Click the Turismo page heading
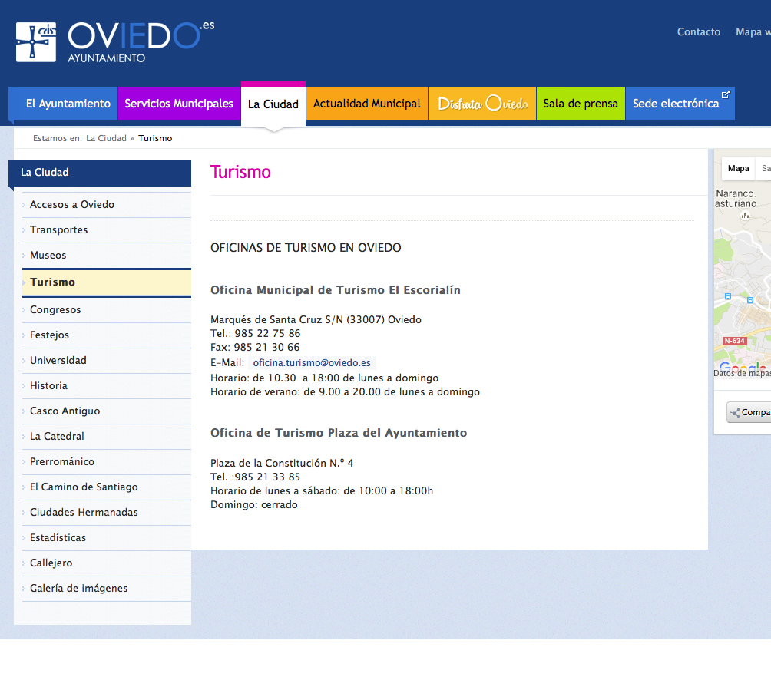 tap(240, 172)
